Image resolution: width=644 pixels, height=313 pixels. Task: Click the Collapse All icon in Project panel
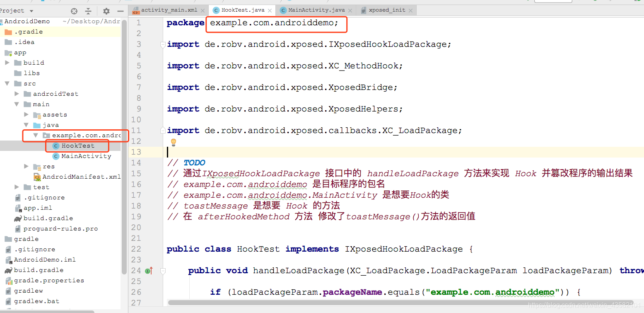88,11
